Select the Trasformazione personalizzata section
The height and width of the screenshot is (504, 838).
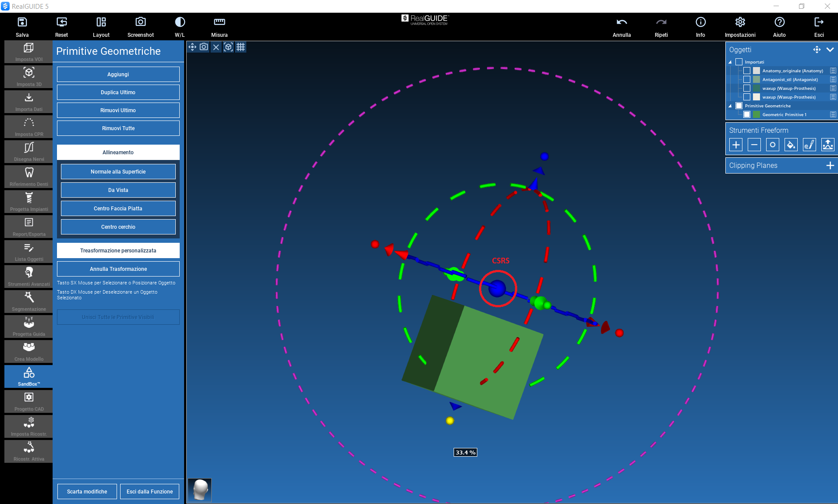[x=118, y=251]
